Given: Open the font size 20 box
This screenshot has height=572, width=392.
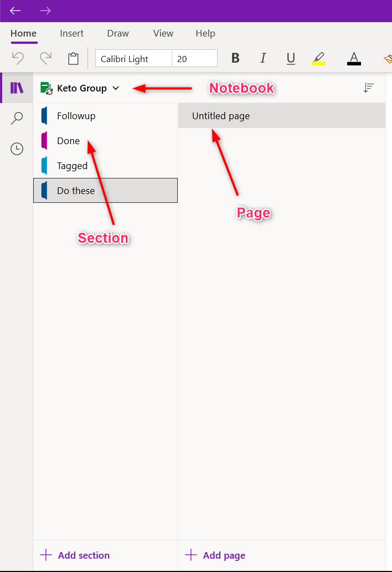Looking at the screenshot, I should (194, 58).
